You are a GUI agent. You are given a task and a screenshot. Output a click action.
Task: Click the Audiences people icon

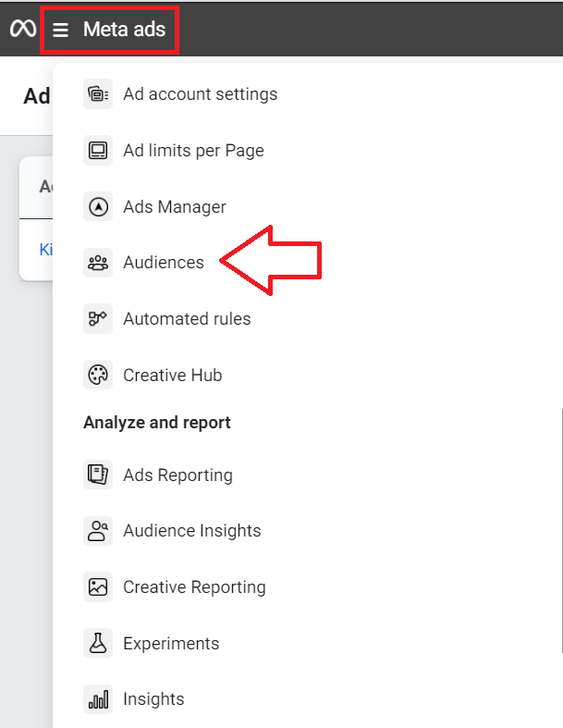pyautogui.click(x=98, y=263)
